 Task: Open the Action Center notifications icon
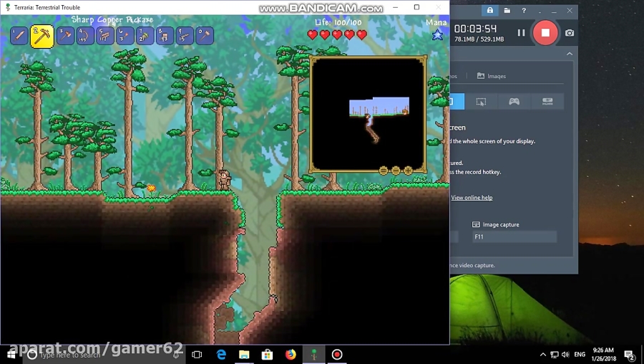[x=630, y=355]
